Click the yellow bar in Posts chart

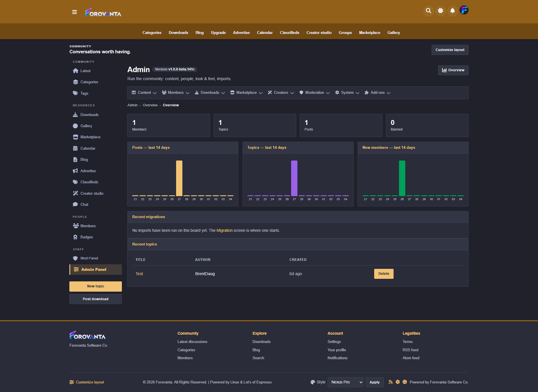tap(179, 178)
